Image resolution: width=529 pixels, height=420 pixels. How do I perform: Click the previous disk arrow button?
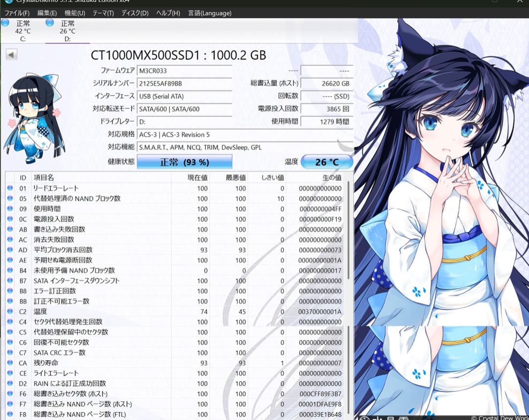(11, 55)
